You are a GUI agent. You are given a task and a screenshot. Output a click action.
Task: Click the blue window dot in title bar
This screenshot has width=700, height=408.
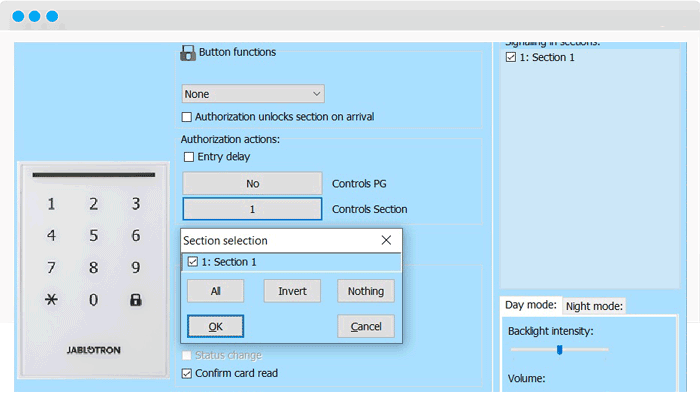coord(20,17)
